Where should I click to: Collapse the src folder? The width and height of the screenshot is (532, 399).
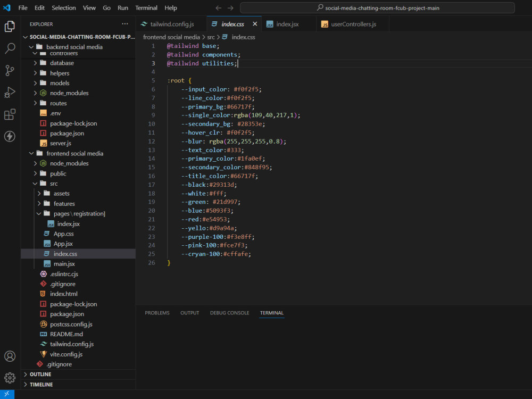coord(35,184)
